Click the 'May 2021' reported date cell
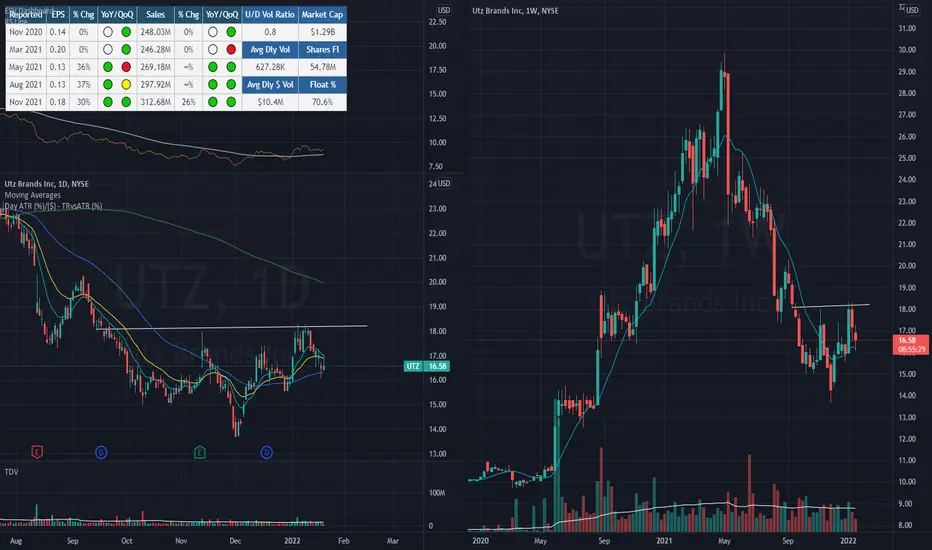This screenshot has height=550, width=932. pyautogui.click(x=26, y=67)
